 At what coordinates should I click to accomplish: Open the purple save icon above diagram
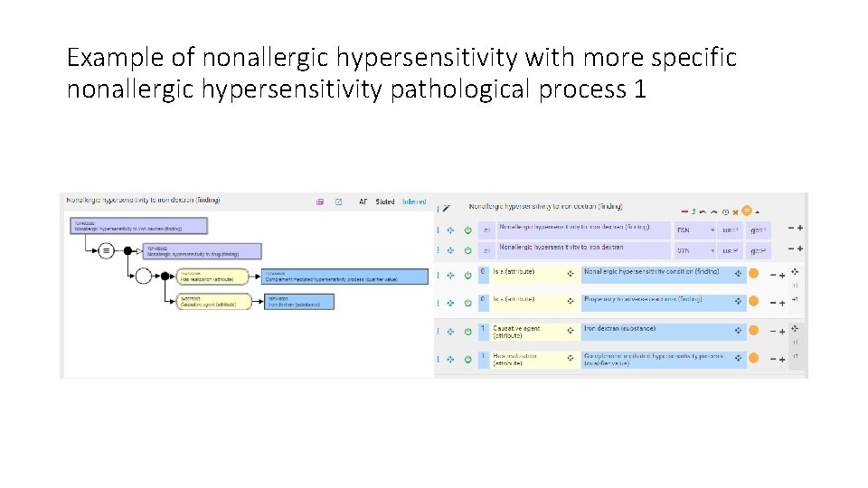coord(320,202)
